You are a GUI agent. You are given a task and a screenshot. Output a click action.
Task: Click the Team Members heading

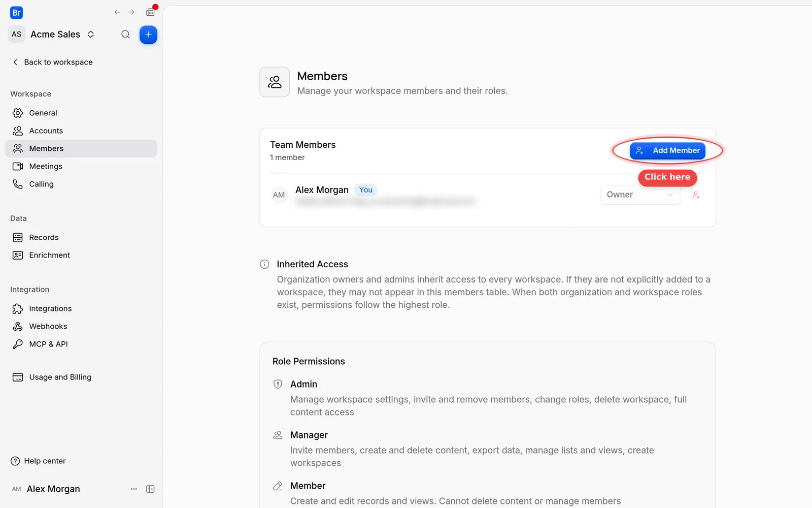point(303,145)
